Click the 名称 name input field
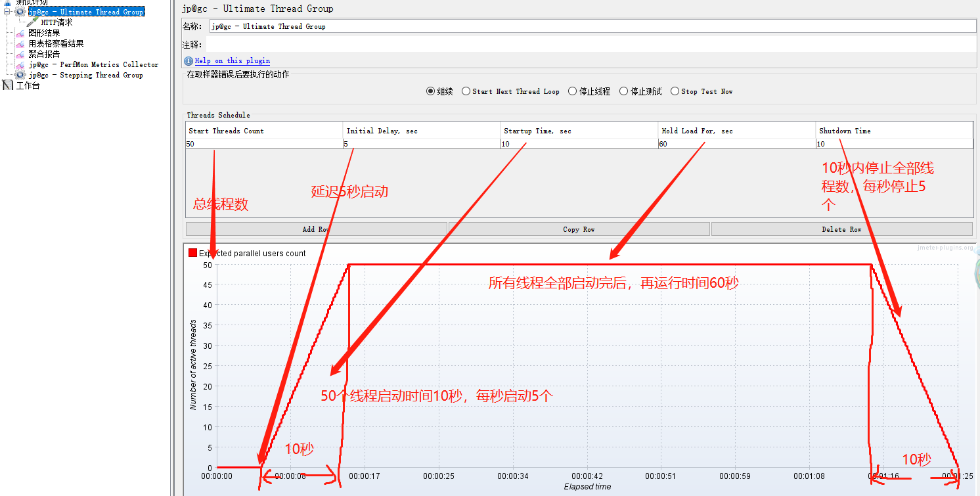980x496 pixels. pos(592,26)
